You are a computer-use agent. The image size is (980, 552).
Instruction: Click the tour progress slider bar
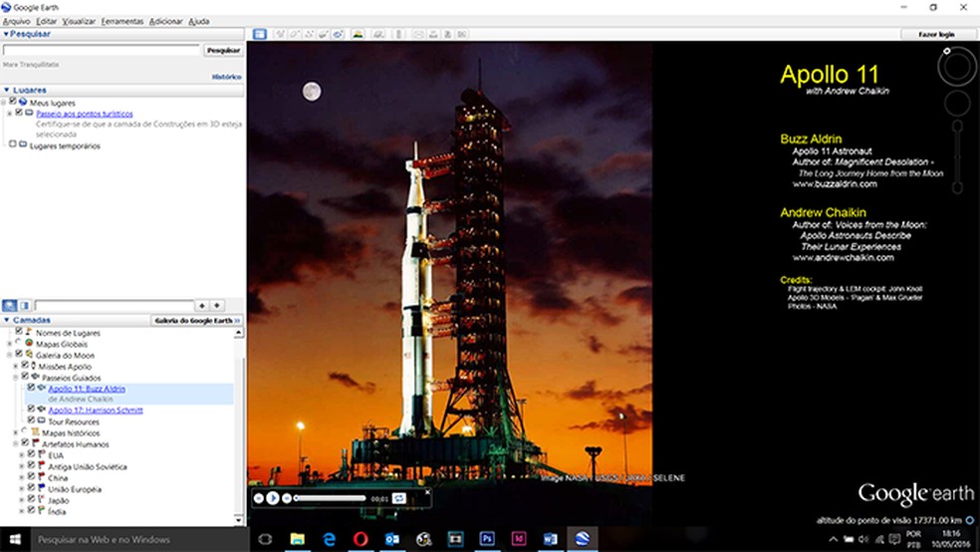(330, 498)
